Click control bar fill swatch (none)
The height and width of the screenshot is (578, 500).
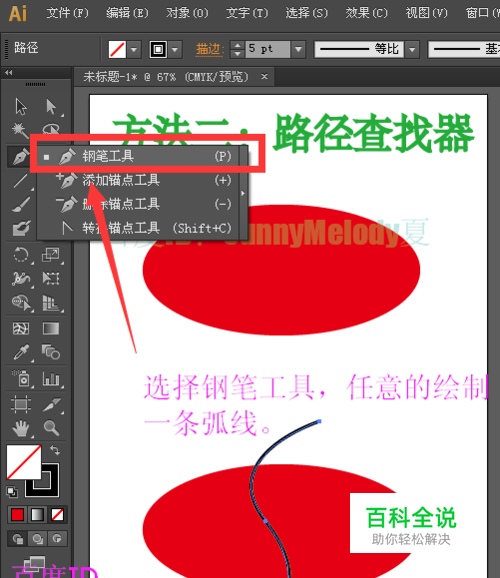click(x=117, y=49)
